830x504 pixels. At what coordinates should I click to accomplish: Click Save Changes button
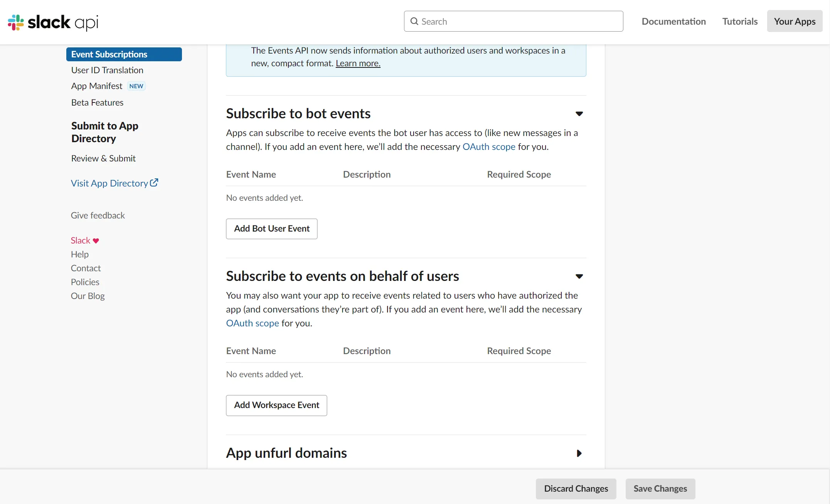point(660,489)
